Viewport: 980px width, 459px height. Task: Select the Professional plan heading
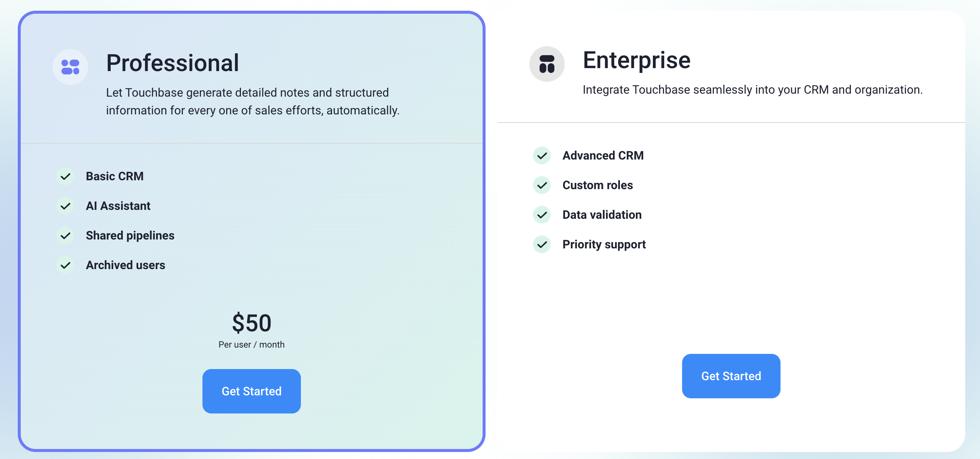click(172, 63)
